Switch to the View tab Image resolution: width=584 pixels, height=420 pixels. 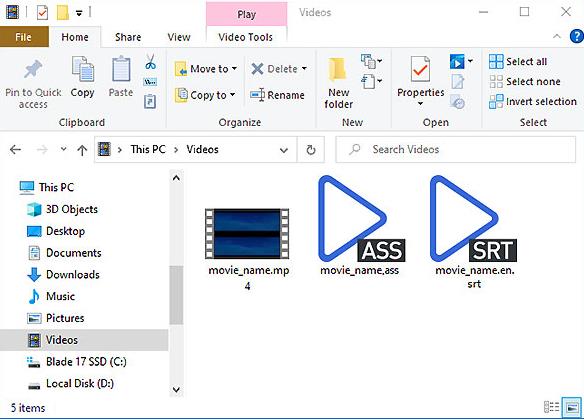pos(179,37)
